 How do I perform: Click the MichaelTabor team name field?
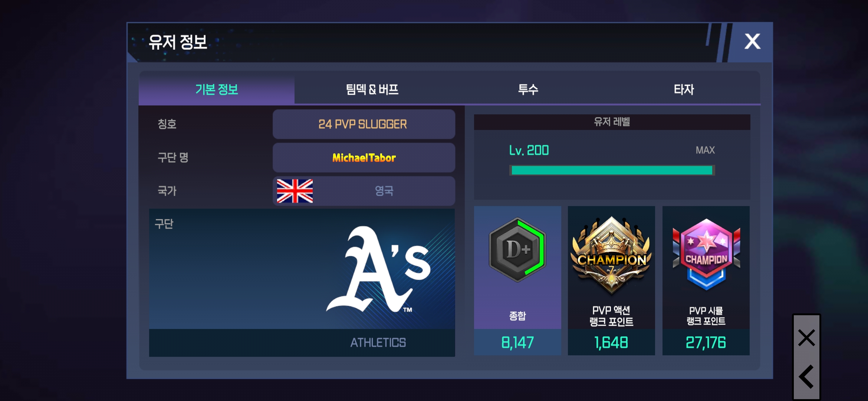click(x=364, y=158)
